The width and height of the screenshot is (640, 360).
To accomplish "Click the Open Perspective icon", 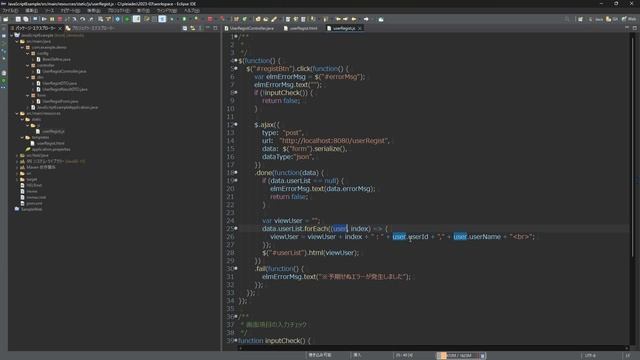I will click(580, 19).
